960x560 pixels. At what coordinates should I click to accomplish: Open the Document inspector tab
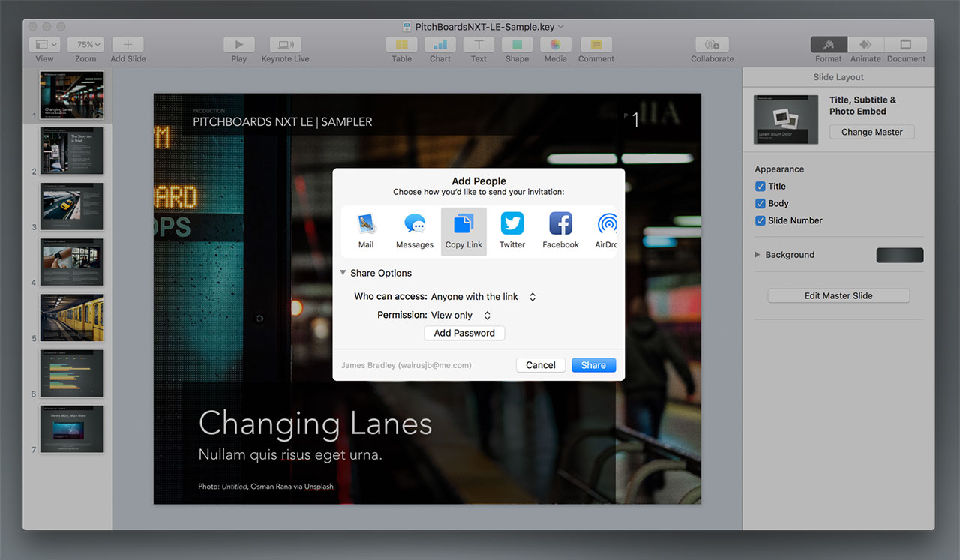pos(906,45)
